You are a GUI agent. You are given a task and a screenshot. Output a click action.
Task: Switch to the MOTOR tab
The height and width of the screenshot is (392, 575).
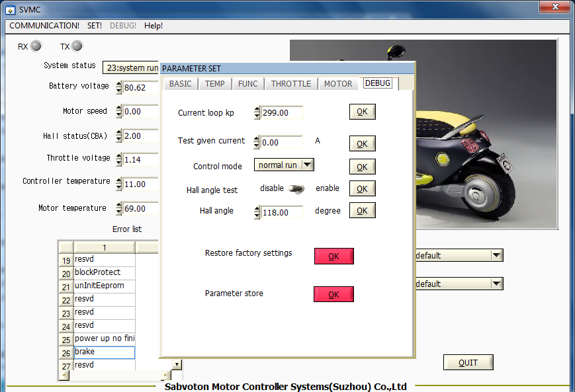(x=338, y=84)
